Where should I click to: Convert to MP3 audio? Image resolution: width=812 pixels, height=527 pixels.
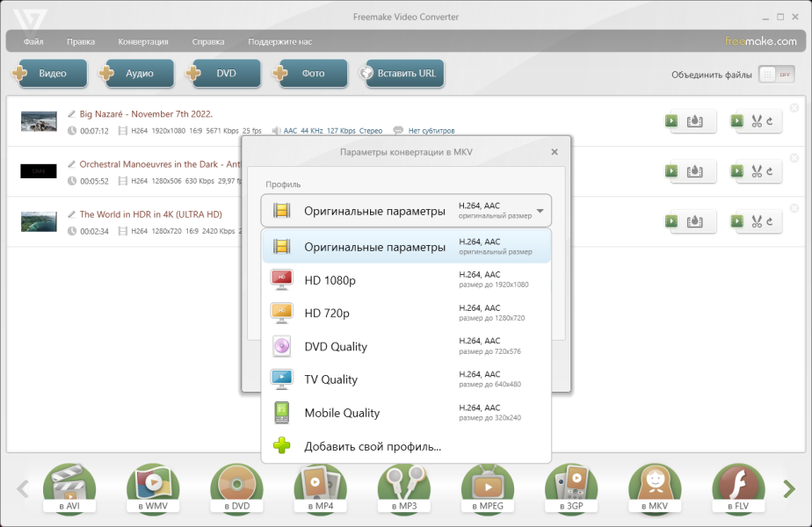404,488
